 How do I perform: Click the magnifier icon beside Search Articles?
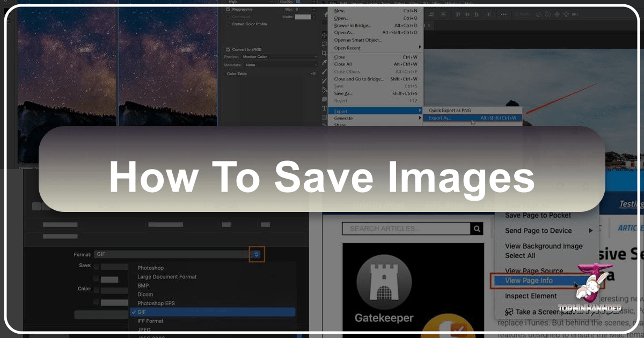(477, 229)
